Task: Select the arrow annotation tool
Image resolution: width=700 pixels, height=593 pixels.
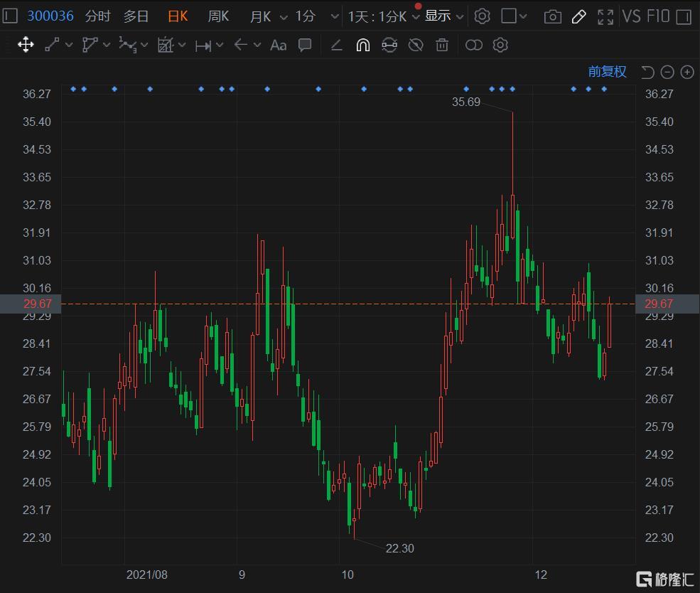Action: 241,45
